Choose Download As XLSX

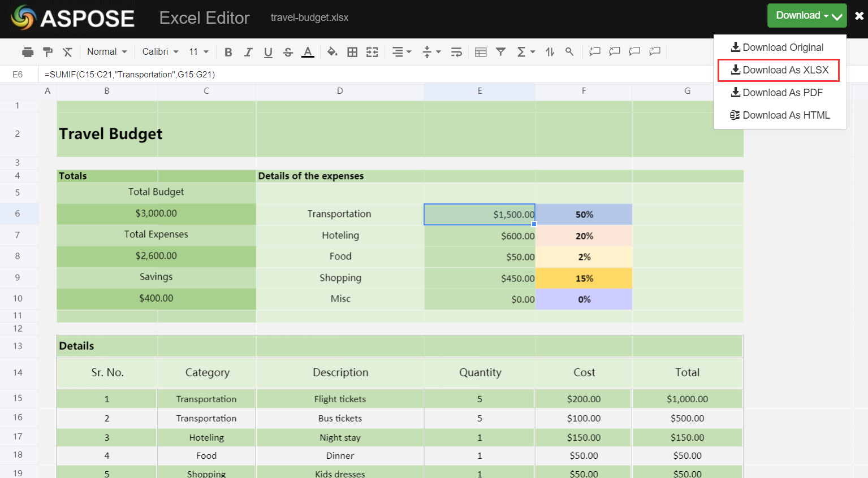(779, 70)
